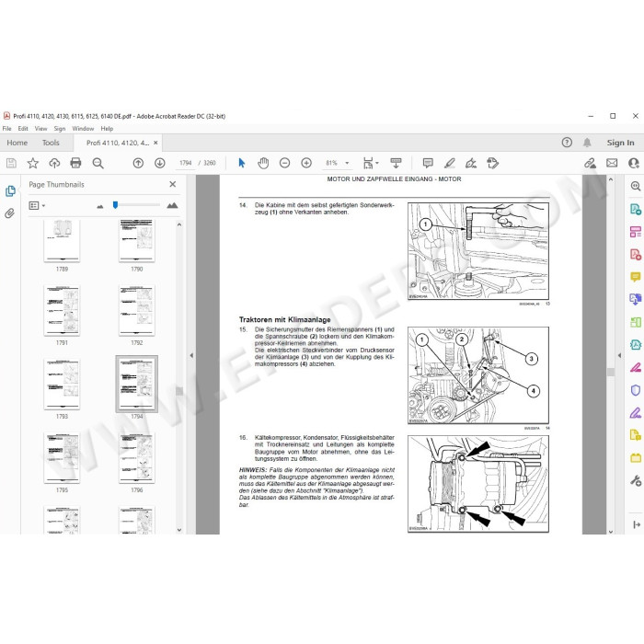Open the Sign menu
The width and height of the screenshot is (644, 644).
60,129
